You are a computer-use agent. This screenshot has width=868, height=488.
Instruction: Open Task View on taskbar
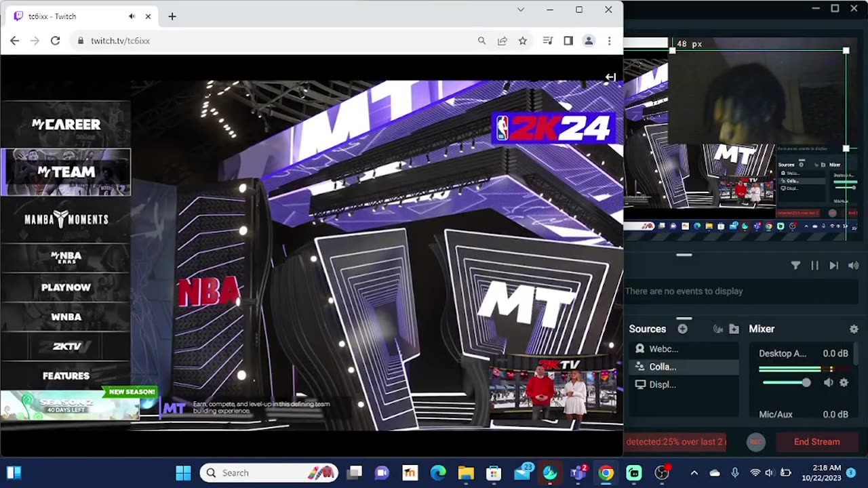[x=354, y=473]
